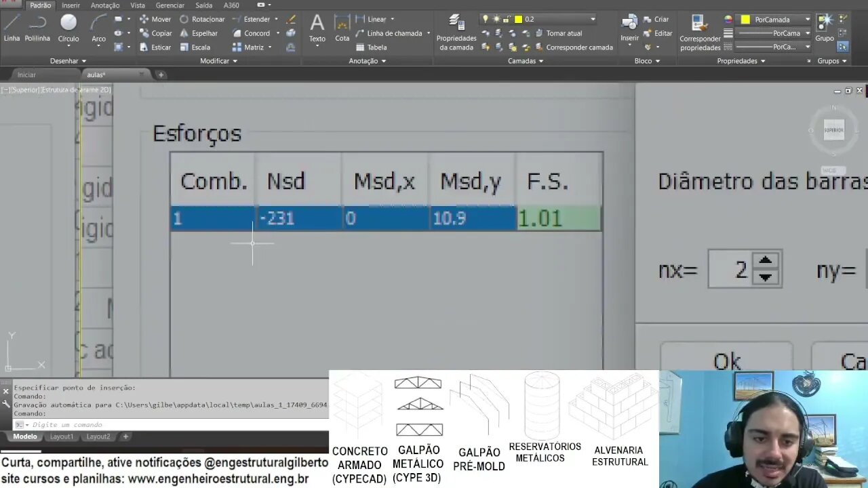Activate the Concord fillet command
Screen dimensions: 868x488
point(251,33)
